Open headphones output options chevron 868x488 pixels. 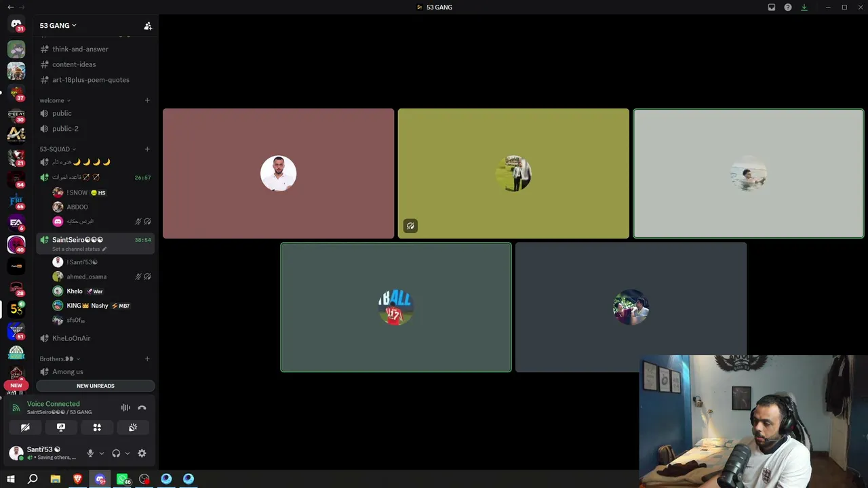pos(127,453)
